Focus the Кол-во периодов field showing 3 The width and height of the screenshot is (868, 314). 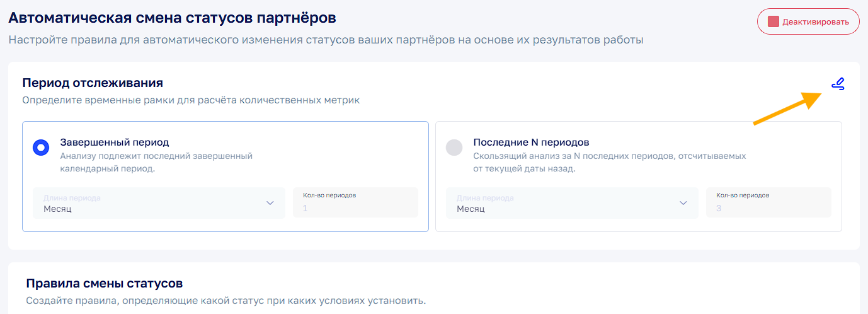[768, 203]
